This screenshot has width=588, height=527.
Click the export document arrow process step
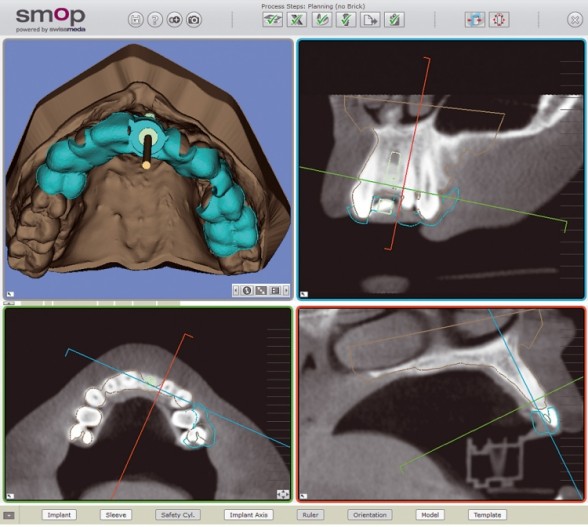[x=370, y=20]
